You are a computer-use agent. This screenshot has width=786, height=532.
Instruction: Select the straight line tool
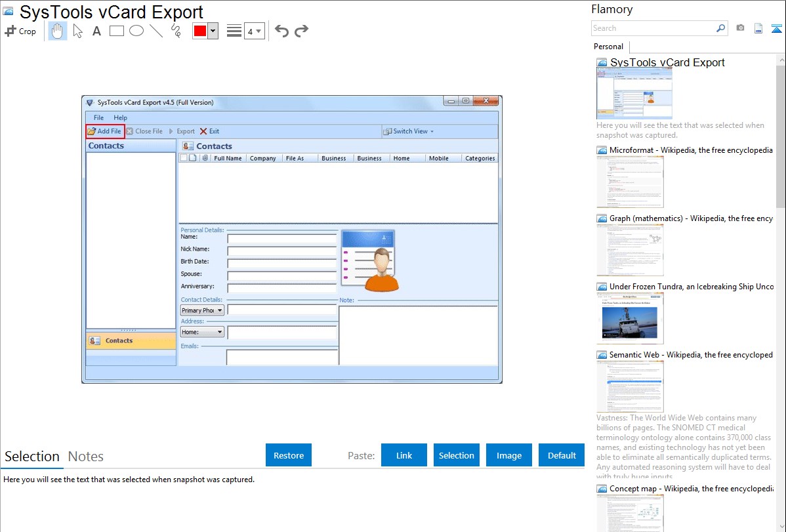coord(156,31)
